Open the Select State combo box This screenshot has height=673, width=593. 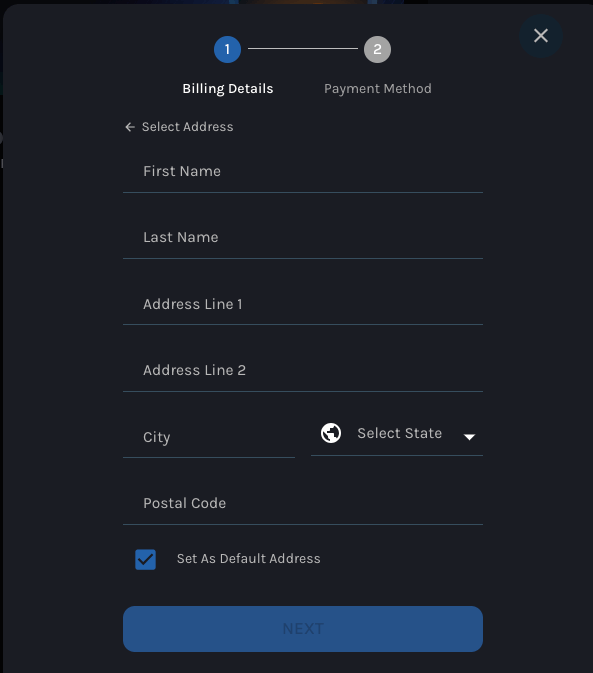point(397,434)
